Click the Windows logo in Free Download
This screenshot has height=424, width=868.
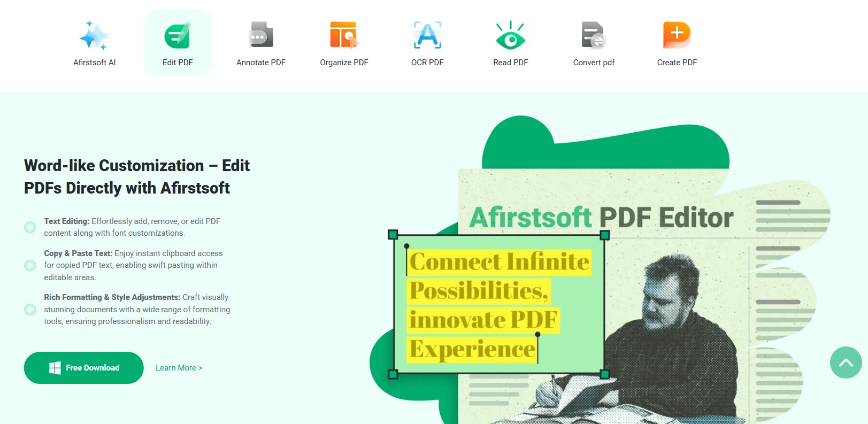tap(55, 368)
